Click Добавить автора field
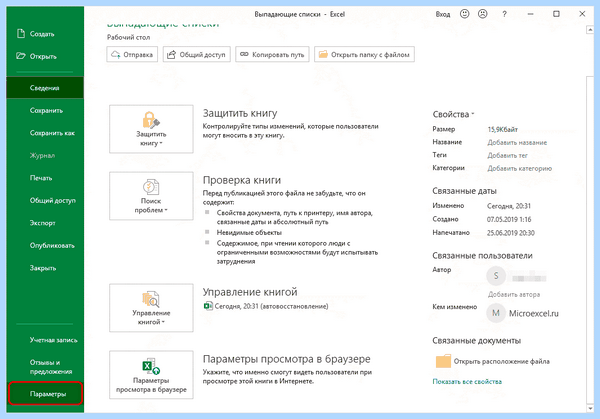This screenshot has width=600, height=419. [514, 294]
